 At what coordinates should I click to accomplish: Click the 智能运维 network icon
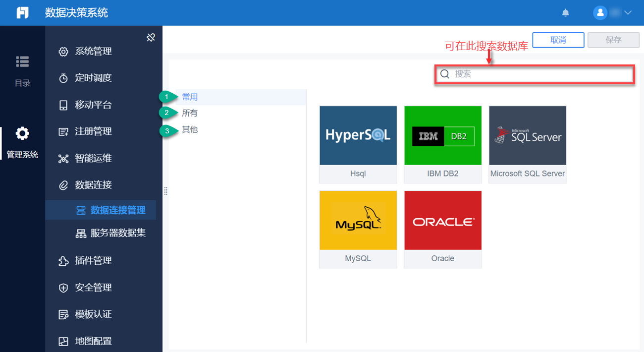[63, 159]
